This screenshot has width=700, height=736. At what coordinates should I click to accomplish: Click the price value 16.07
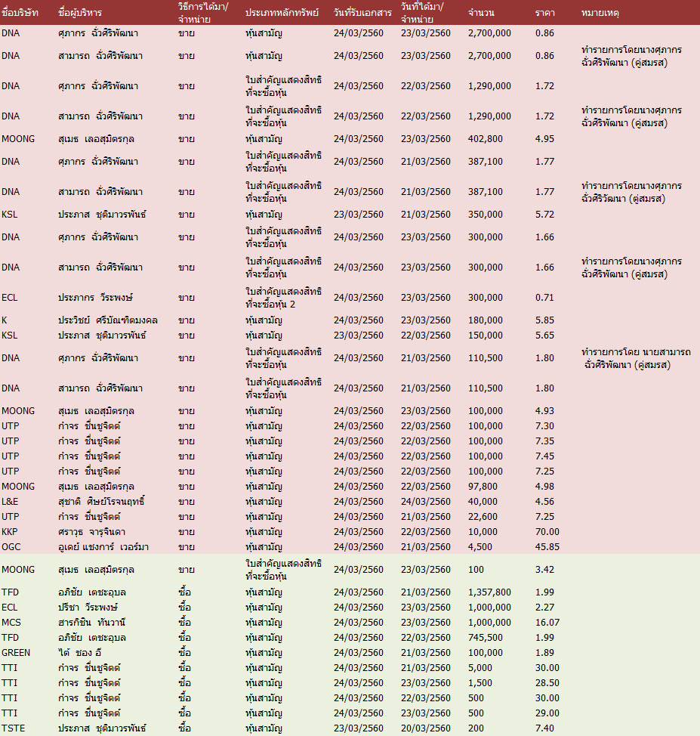point(547,623)
